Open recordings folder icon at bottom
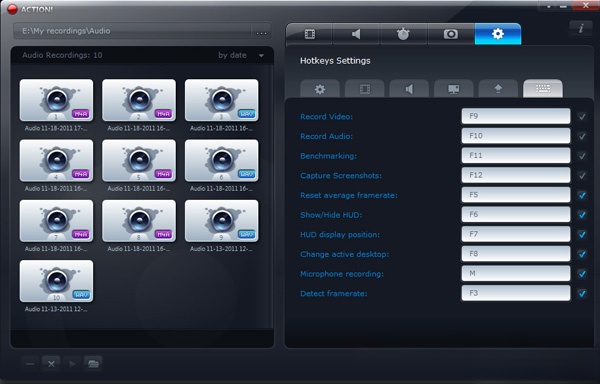This screenshot has height=384, width=600. click(93, 364)
